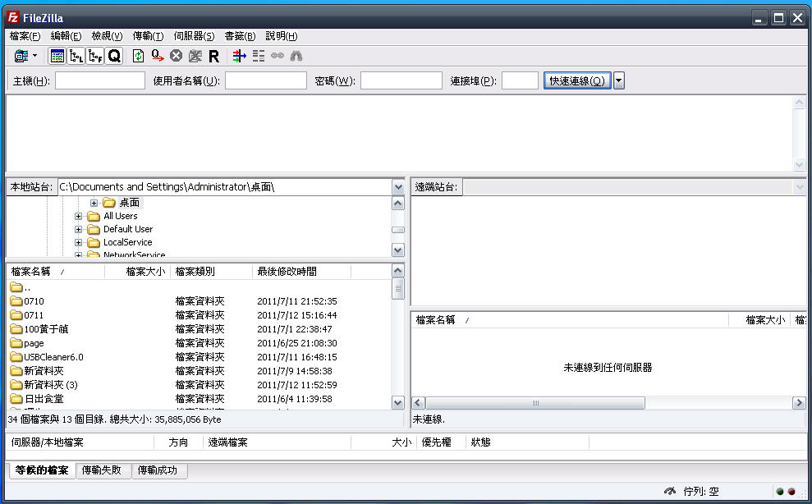Expand the Default User tree node

point(78,230)
